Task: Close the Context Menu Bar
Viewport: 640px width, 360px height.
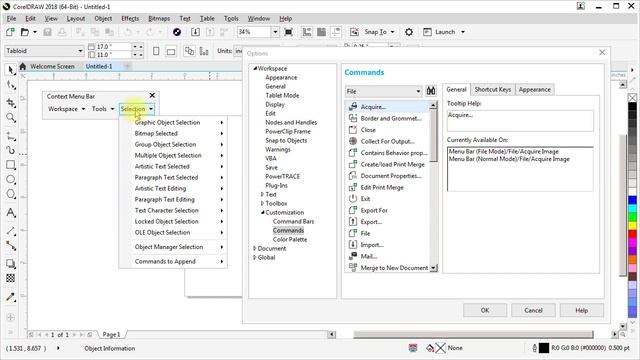Action: pos(152,95)
